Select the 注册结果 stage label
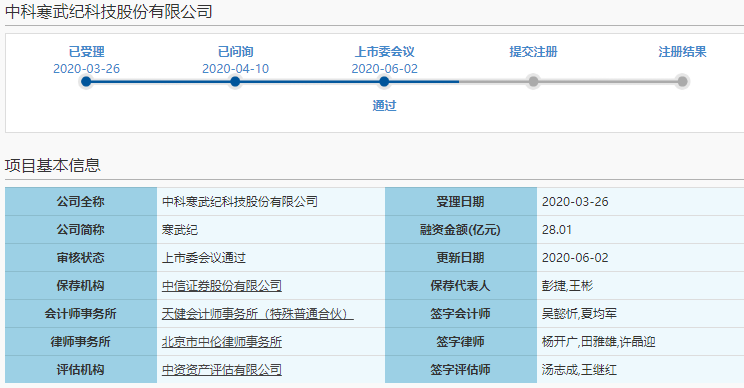Image resolution: width=744 pixels, height=388 pixels. (682, 52)
